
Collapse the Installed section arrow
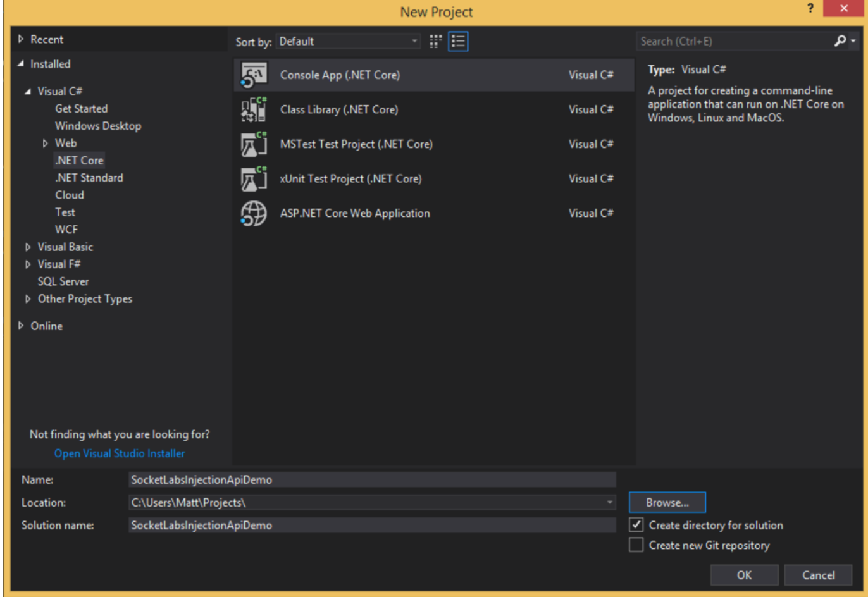point(21,64)
